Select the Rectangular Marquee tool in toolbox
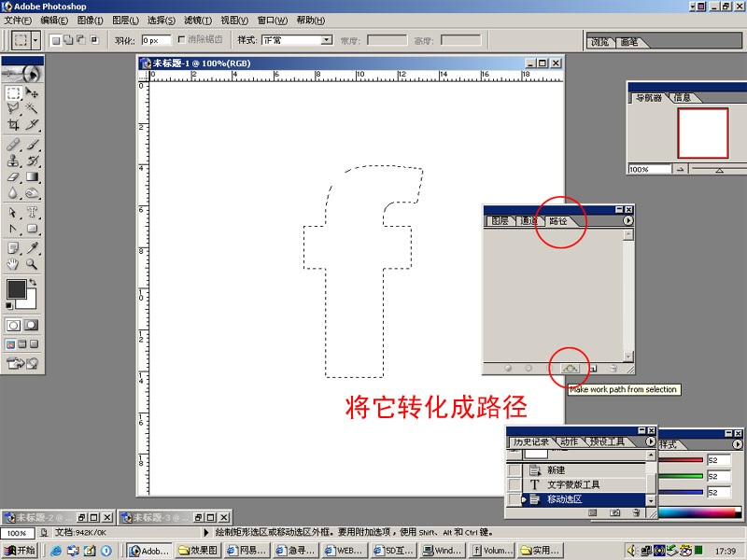Viewport: 747px width, 560px height. click(x=13, y=92)
